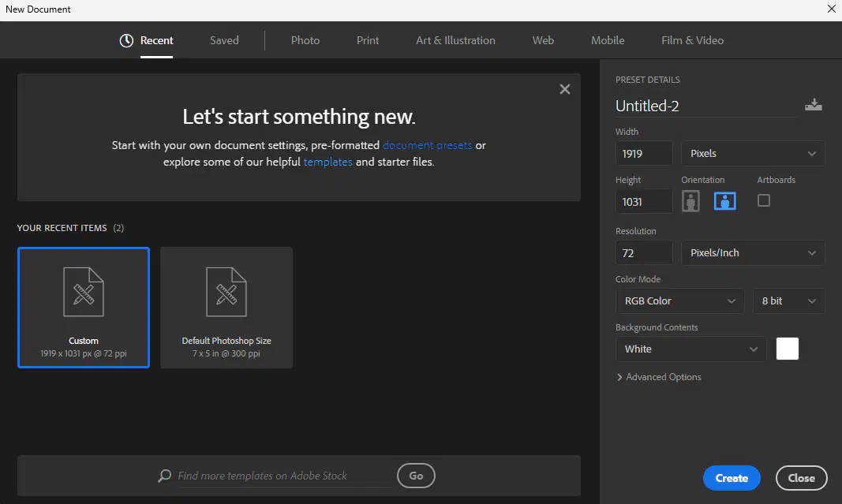Screen dimensions: 842x504
Task: Click the Adobe Stock template search field
Action: point(285,476)
